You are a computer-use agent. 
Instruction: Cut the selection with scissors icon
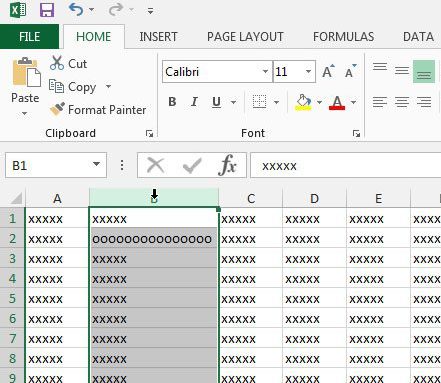pos(68,63)
